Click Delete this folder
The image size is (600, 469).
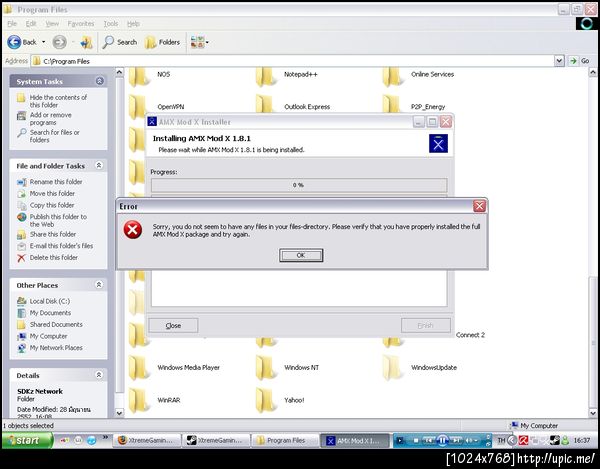[x=47, y=258]
